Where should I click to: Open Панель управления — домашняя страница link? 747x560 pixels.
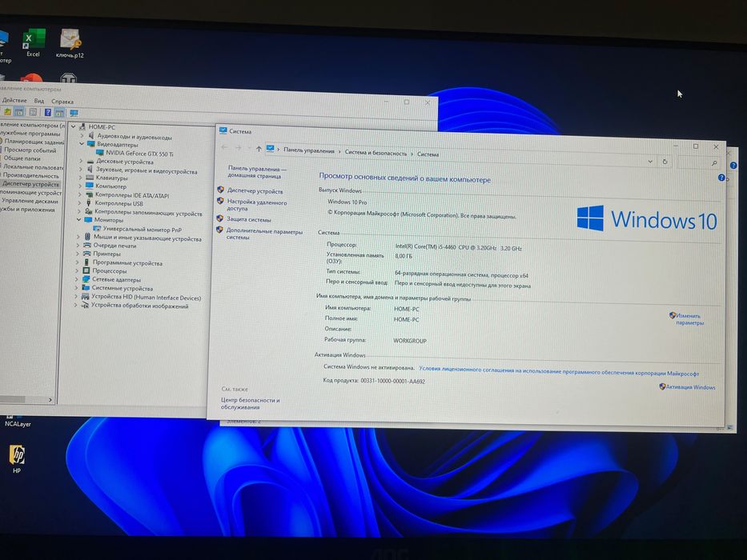[x=256, y=172]
